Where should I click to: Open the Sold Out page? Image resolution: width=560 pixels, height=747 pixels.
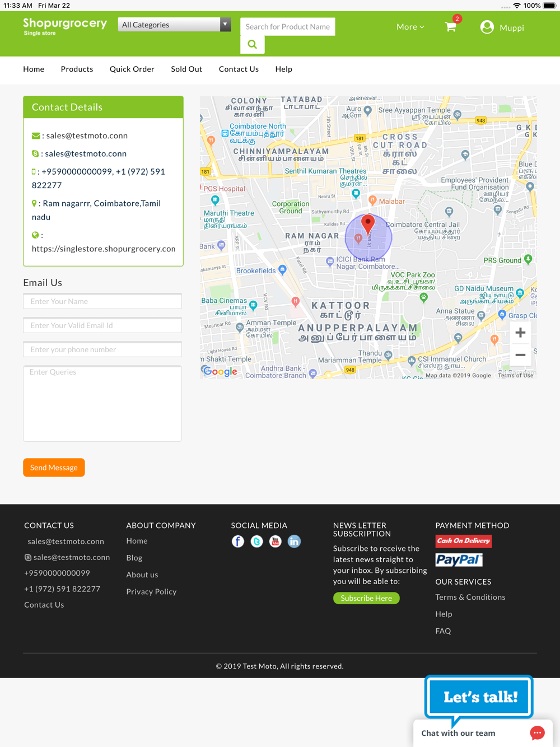pos(186,69)
